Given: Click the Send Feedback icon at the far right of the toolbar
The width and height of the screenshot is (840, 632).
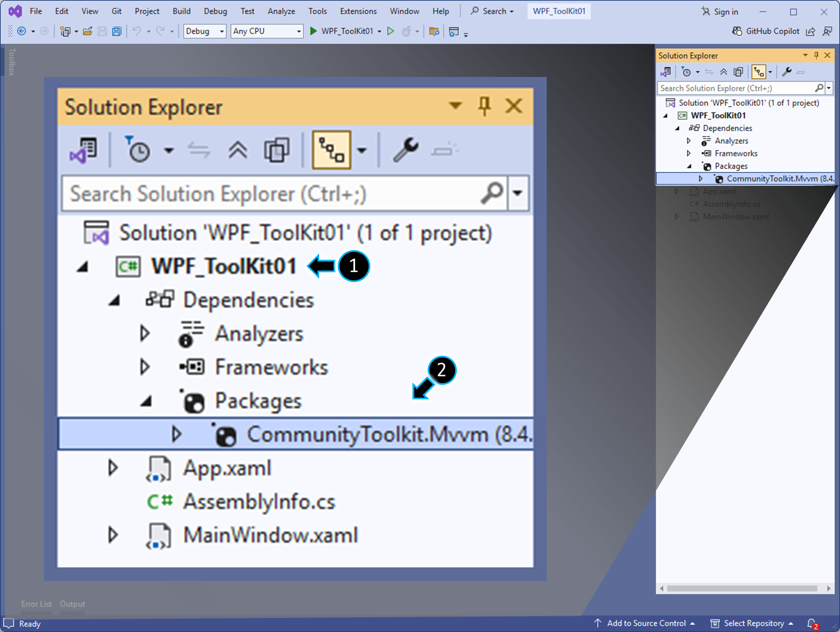Looking at the screenshot, I should tap(827, 31).
